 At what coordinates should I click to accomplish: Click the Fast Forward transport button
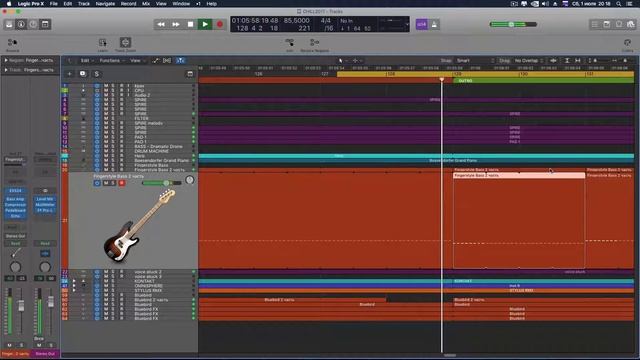[x=176, y=24]
